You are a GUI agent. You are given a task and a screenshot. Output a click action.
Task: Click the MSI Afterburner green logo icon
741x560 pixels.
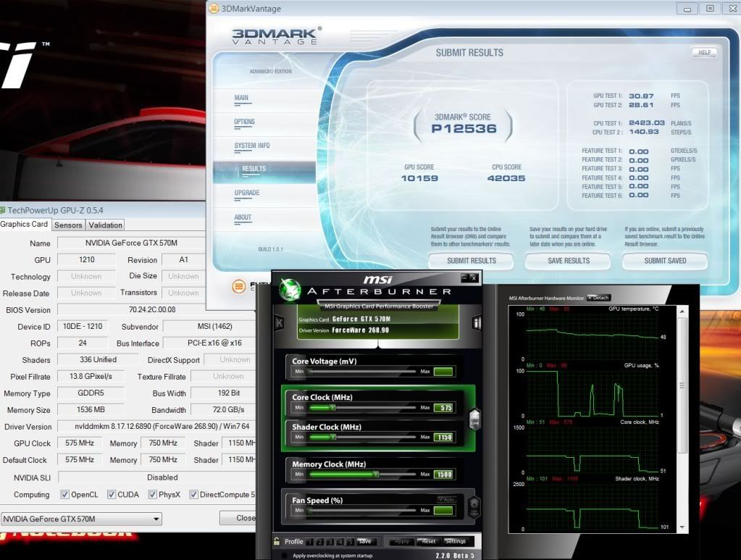290,289
